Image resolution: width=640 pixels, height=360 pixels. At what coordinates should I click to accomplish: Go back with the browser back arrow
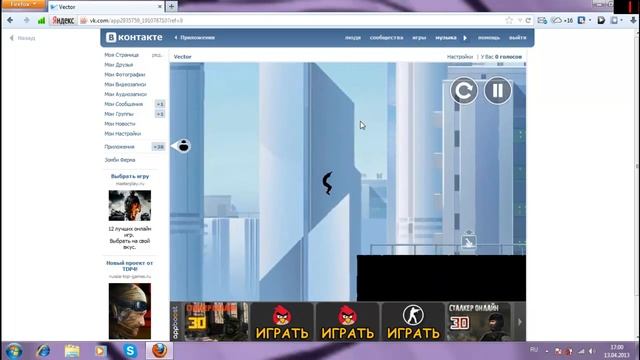coord(10,20)
